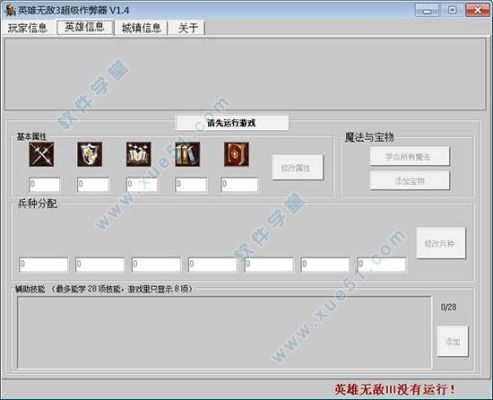
Task: Click the 请先运行游戏 button
Action: tap(232, 123)
